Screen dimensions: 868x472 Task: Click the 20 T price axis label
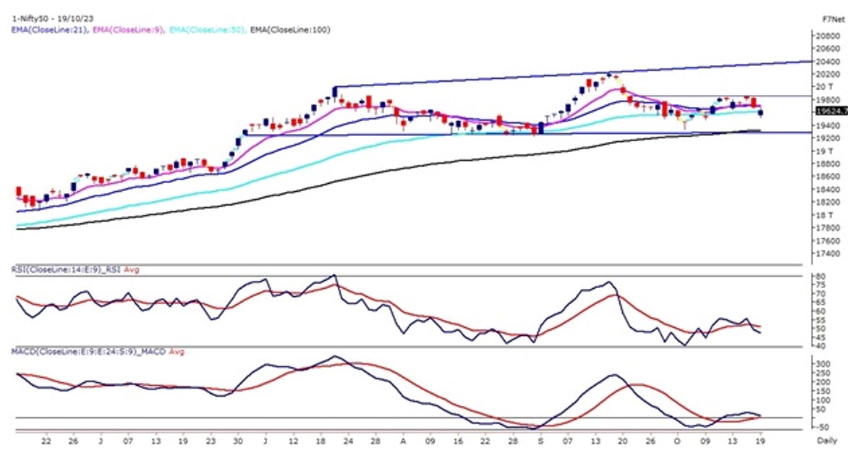pos(826,87)
